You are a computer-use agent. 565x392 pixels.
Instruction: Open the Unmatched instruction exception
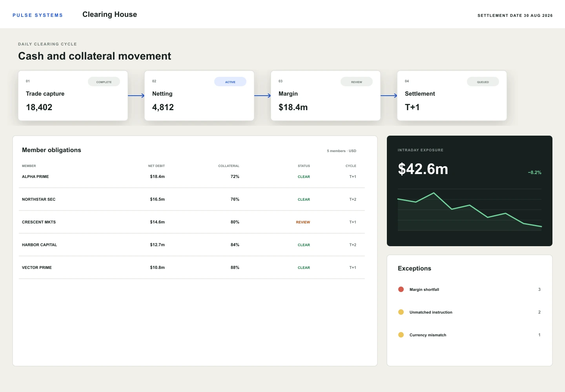click(470, 312)
